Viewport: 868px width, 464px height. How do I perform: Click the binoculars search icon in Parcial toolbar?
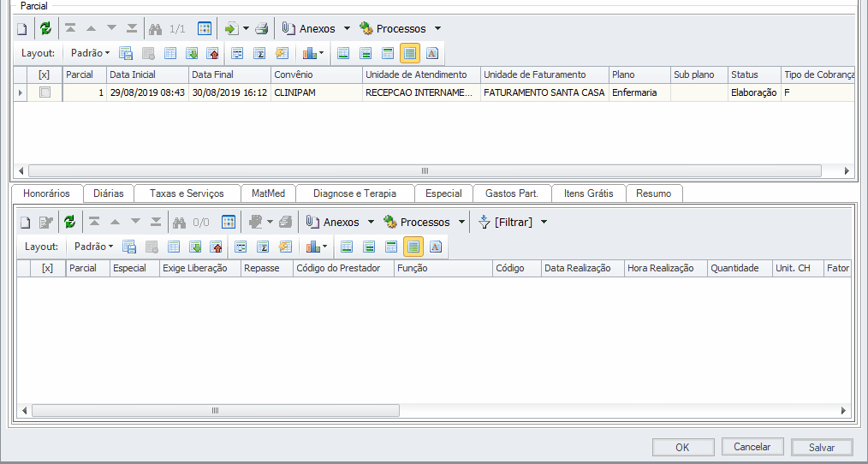156,29
